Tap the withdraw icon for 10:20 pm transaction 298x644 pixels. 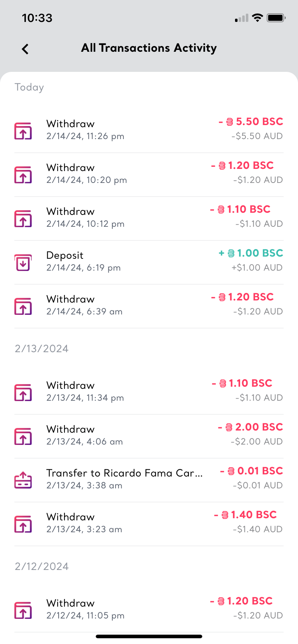pyautogui.click(x=23, y=175)
